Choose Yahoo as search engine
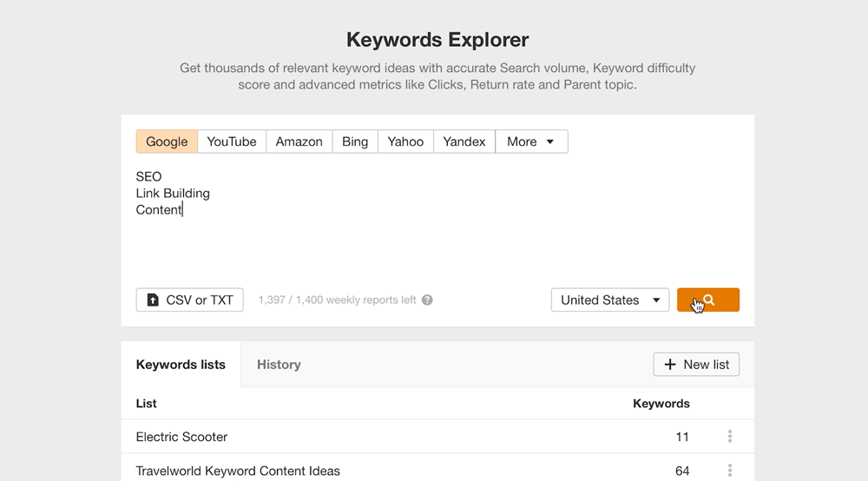 pos(405,142)
